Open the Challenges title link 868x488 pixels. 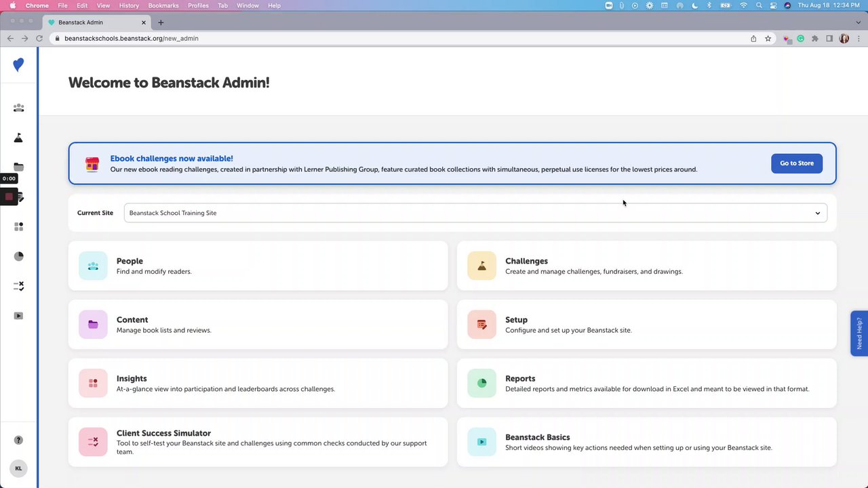[526, 261]
